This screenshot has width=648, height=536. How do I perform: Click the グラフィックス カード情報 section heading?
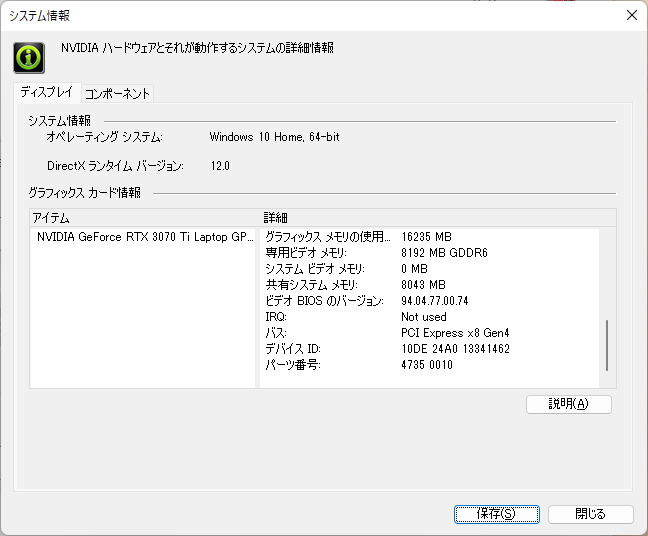(85, 193)
